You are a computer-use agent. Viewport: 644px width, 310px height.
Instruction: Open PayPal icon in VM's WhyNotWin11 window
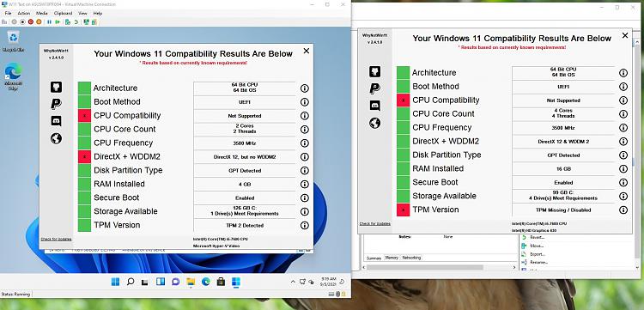coord(57,104)
